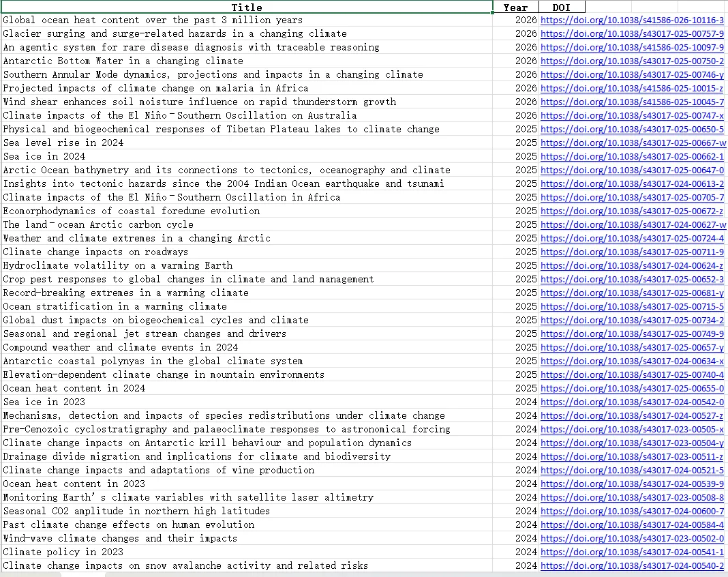Select title 'Seasonal CO2 amplitude in northern high latitudes'
Image resolution: width=728 pixels, height=577 pixels.
(x=136, y=511)
